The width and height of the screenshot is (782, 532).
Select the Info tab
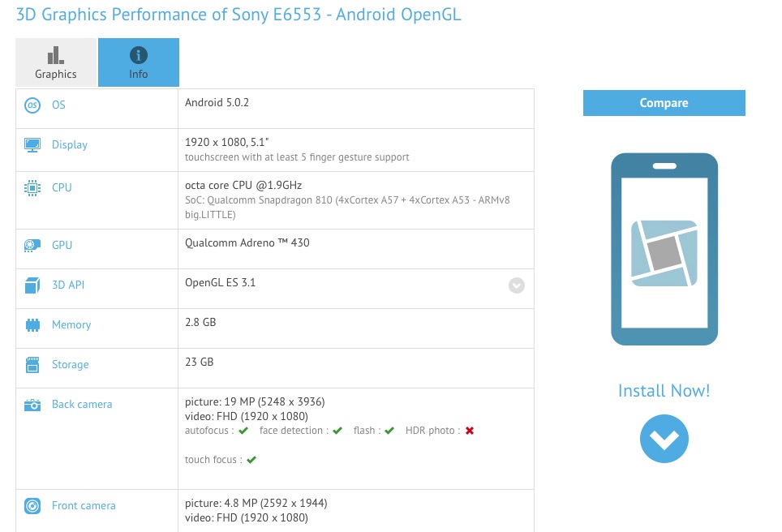click(x=139, y=63)
